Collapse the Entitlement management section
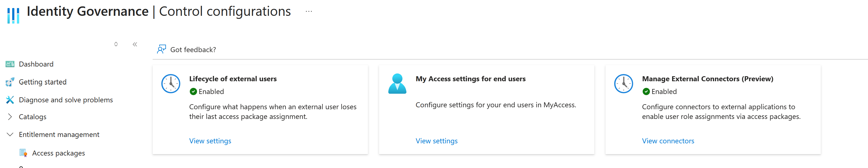 [10, 134]
